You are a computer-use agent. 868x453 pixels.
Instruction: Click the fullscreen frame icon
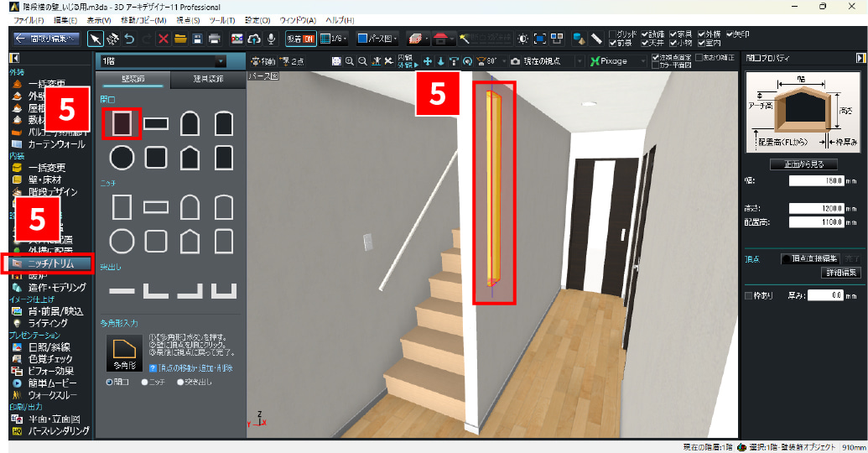[540, 39]
